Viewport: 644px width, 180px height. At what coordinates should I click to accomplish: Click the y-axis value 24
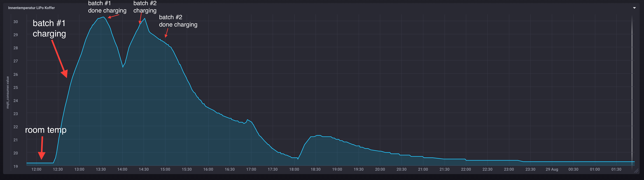coord(16,101)
